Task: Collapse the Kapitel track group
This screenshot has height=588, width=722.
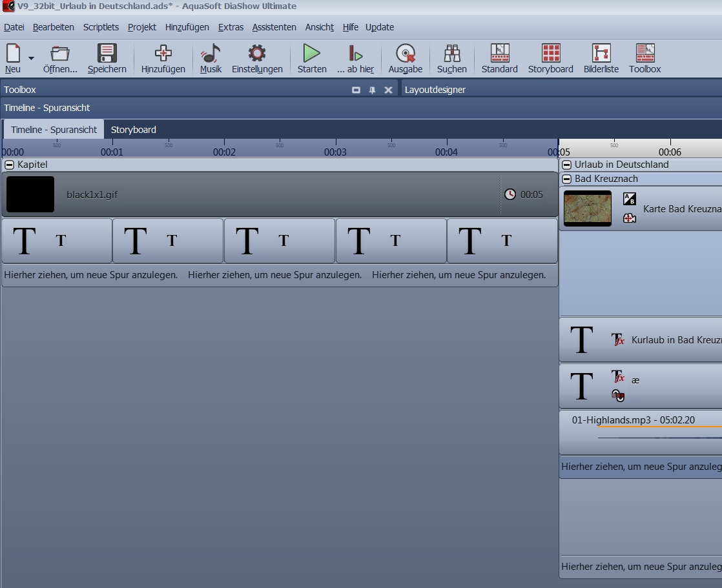Action: 10,165
